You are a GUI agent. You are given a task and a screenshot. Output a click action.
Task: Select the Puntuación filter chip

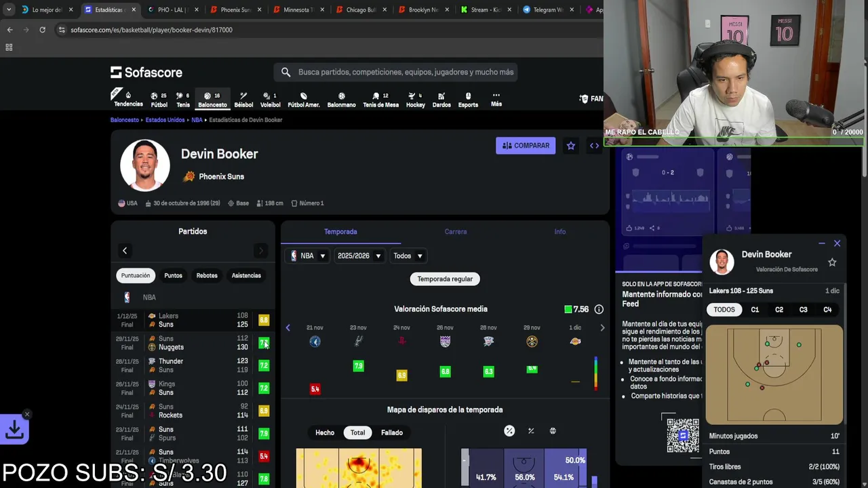coord(136,276)
